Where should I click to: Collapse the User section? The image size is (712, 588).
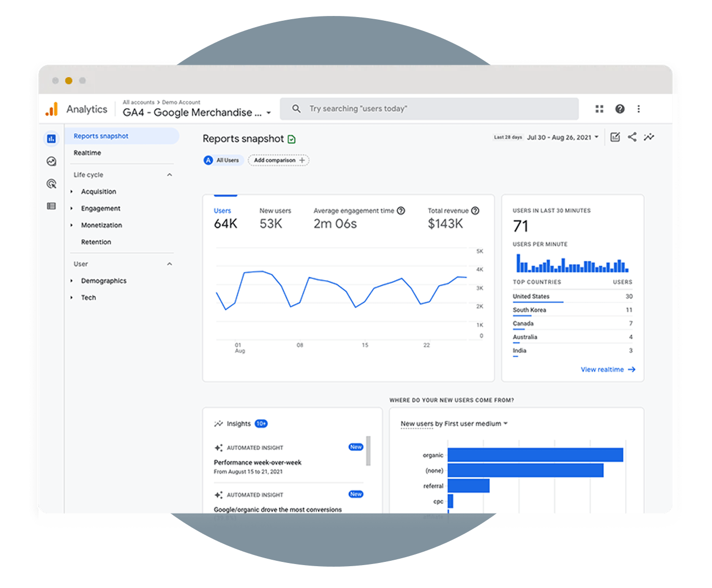click(169, 264)
